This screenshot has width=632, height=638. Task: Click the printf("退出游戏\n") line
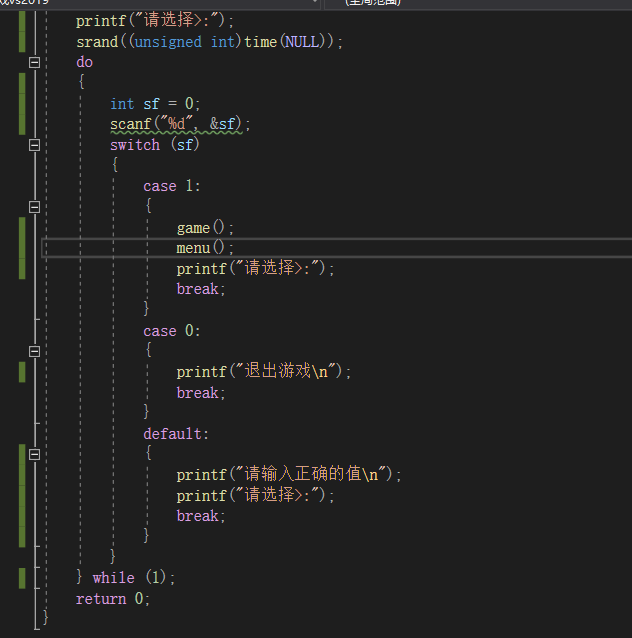(x=264, y=371)
